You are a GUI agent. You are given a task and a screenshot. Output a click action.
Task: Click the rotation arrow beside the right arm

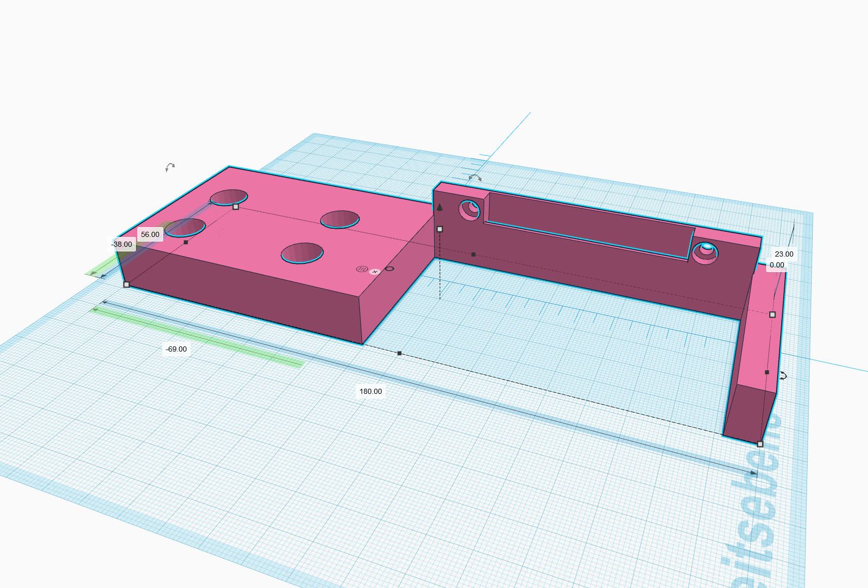tap(783, 376)
